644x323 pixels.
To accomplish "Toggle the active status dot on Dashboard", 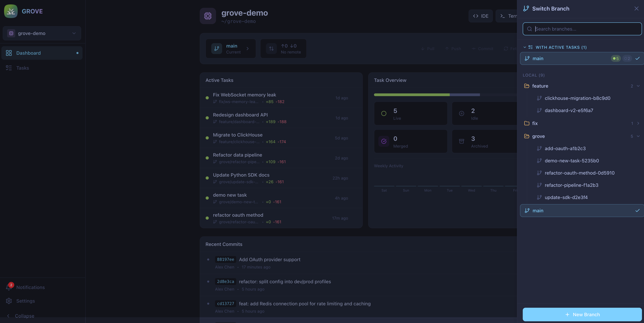I will pyautogui.click(x=77, y=53).
